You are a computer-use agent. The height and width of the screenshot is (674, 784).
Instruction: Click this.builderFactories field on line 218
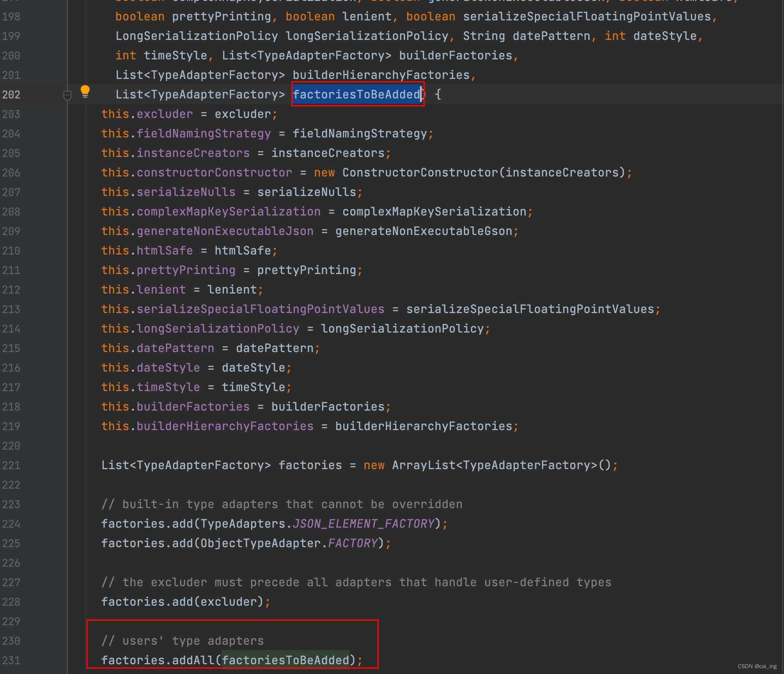(176, 407)
